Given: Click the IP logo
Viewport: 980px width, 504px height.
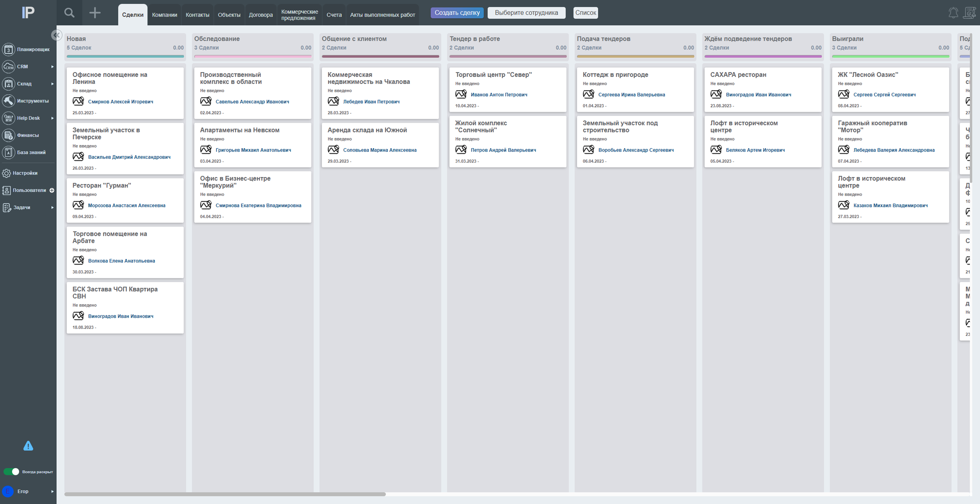Looking at the screenshot, I should [28, 13].
